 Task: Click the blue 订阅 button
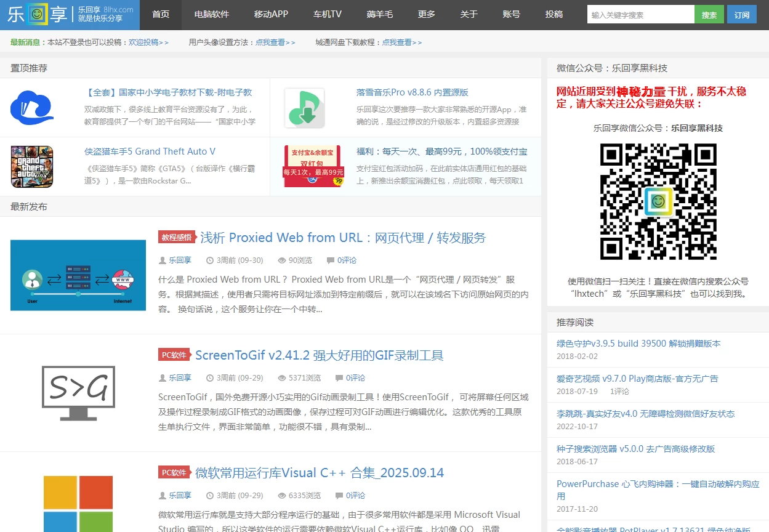click(741, 15)
